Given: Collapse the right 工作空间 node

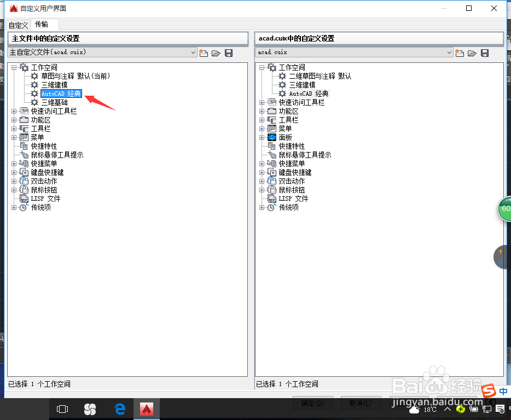Looking at the screenshot, I should (262, 68).
